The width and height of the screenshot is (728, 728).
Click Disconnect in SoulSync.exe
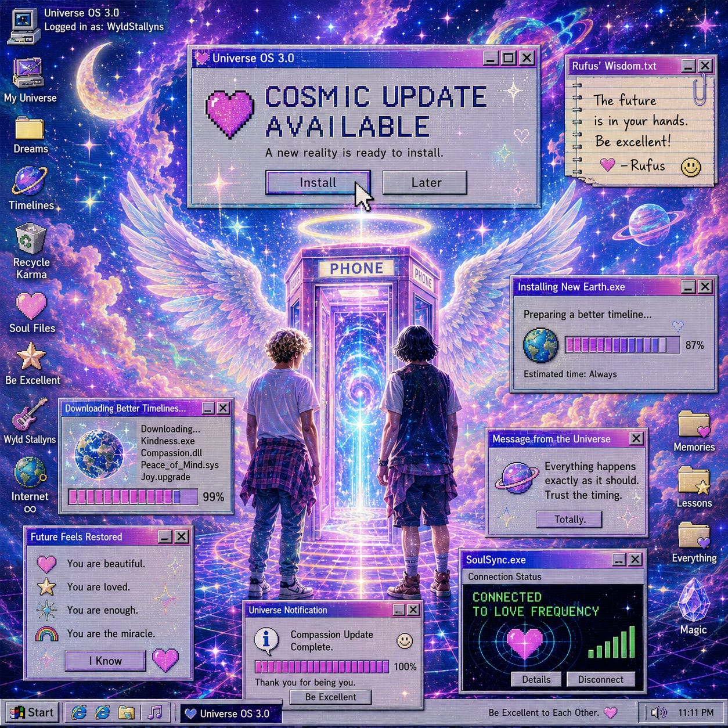pos(600,680)
